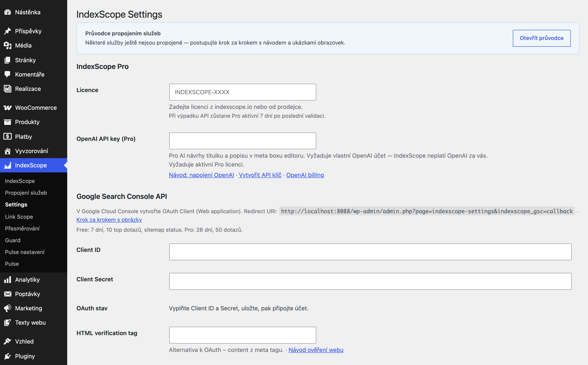Click the Stránky pages icon
This screenshot has width=588, height=365.
click(8, 60)
